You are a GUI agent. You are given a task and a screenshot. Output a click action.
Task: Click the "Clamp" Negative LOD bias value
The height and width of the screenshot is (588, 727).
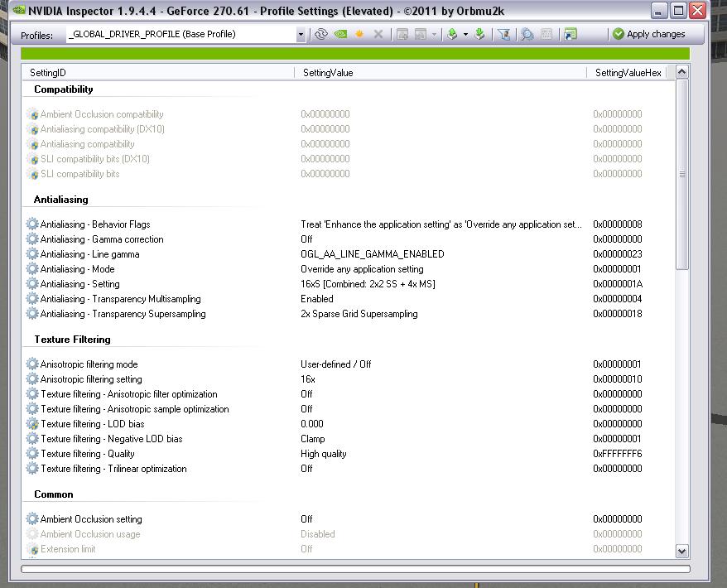pyautogui.click(x=312, y=439)
